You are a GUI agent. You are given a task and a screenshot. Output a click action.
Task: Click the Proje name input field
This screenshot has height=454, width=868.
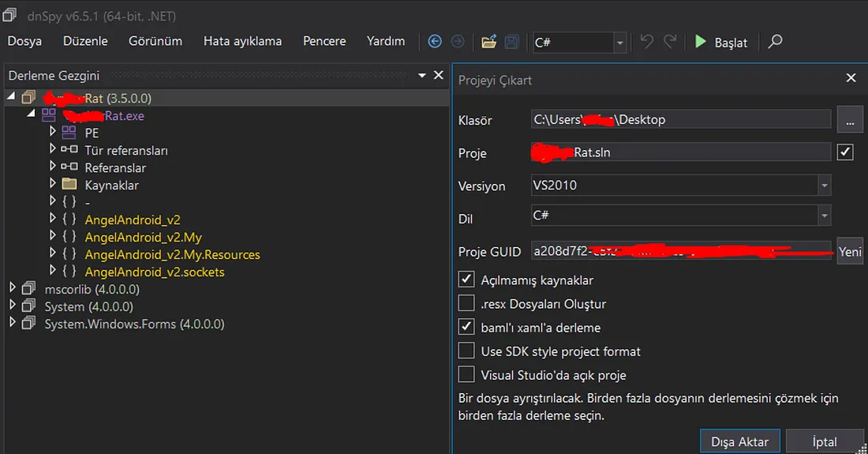pyautogui.click(x=681, y=152)
